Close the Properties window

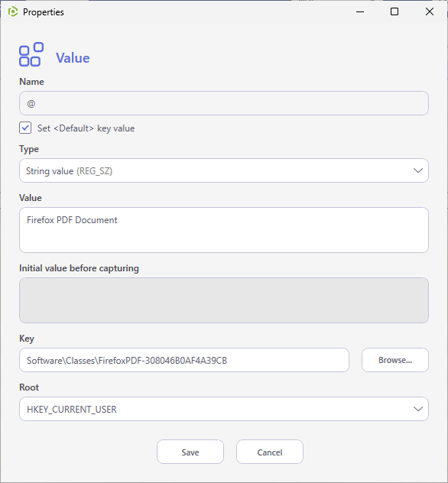coord(430,11)
